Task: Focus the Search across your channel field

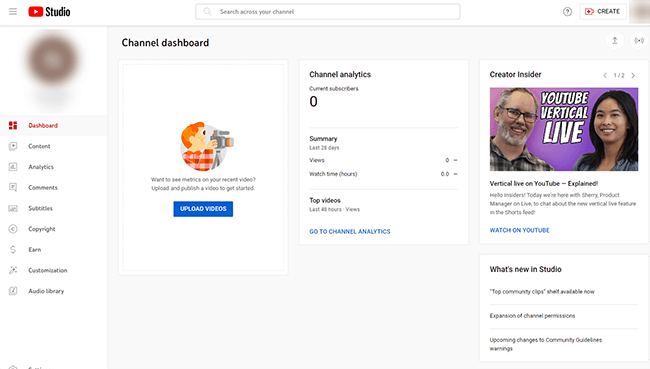Action: pyautogui.click(x=327, y=12)
